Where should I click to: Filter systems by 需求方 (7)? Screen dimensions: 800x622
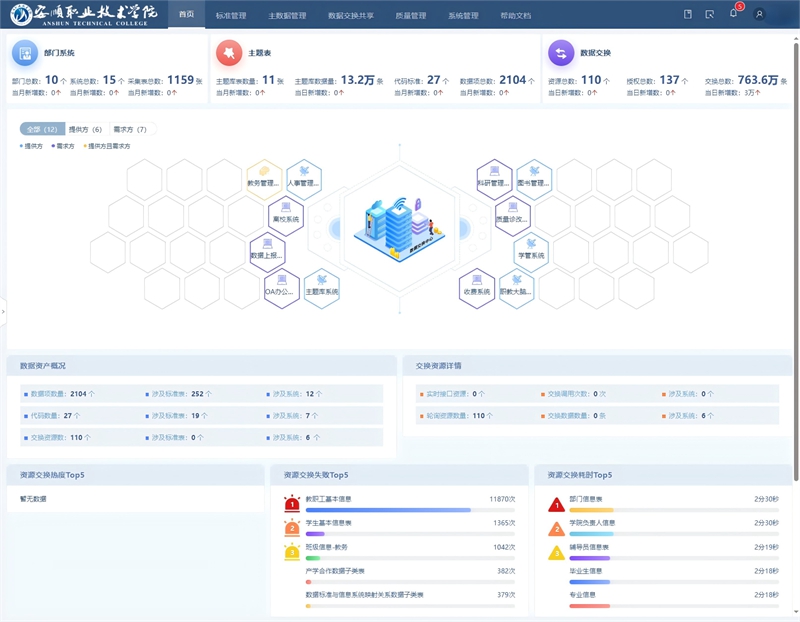[x=130, y=129]
